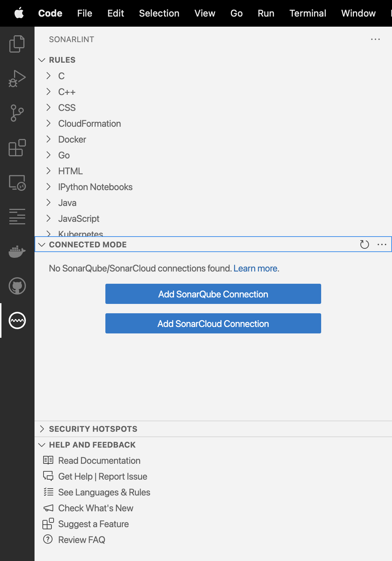Open the Run and Debug view
The height and width of the screenshot is (561, 392).
coord(17,78)
